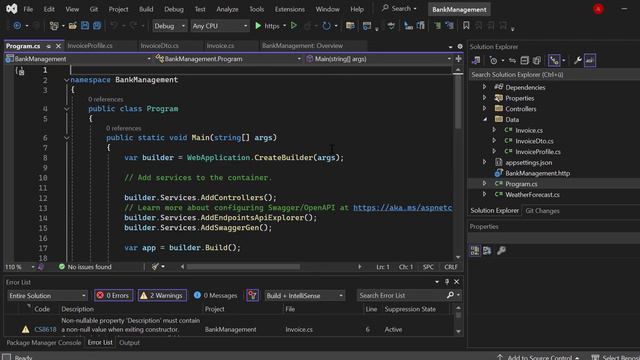This screenshot has height=360, width=640.
Task: Click Sync with Active Document icon
Action: pyautogui.click(x=512, y=61)
